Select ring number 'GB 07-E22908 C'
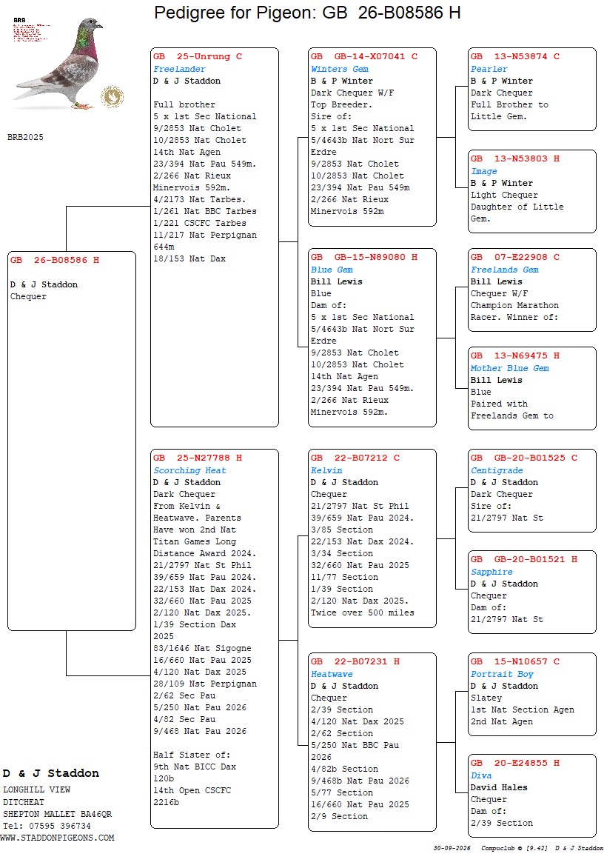Screen dimensions: 604x868 click(x=515, y=257)
